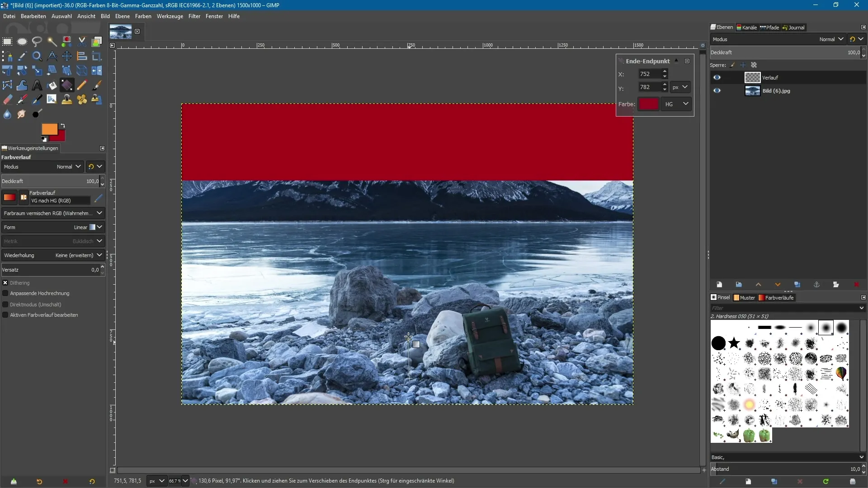Select the Pencil tool
868x488 pixels.
(x=82, y=85)
